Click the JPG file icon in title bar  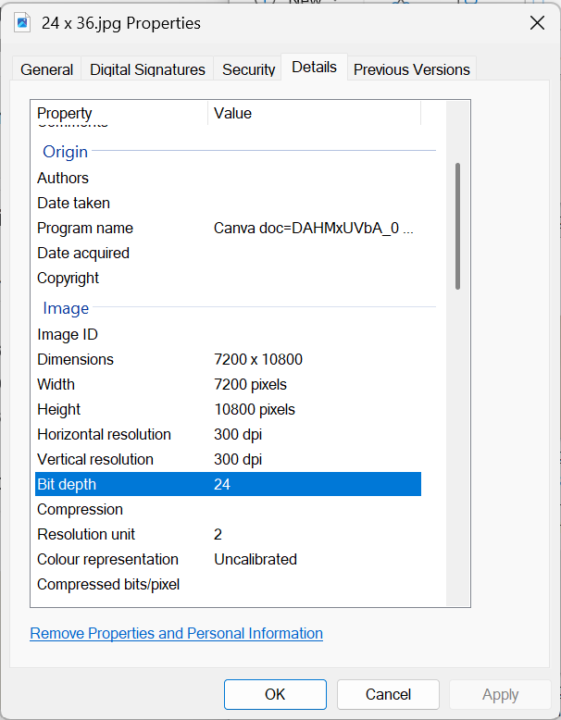22,23
